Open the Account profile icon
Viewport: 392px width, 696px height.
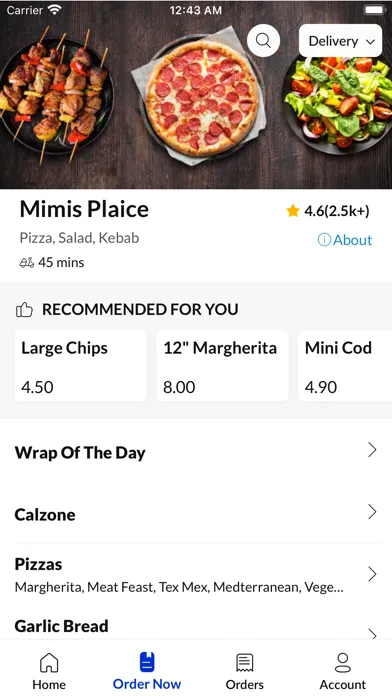(343, 663)
